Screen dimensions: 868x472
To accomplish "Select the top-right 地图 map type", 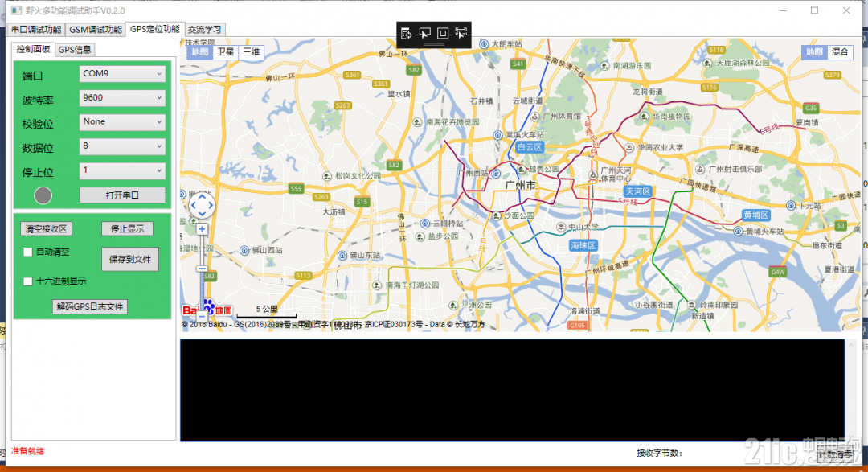I will pos(814,52).
